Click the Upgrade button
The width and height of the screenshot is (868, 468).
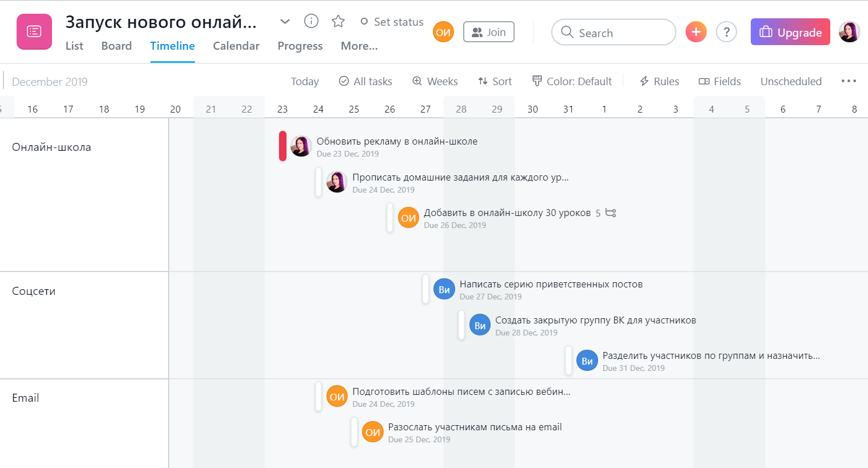[x=790, y=31]
